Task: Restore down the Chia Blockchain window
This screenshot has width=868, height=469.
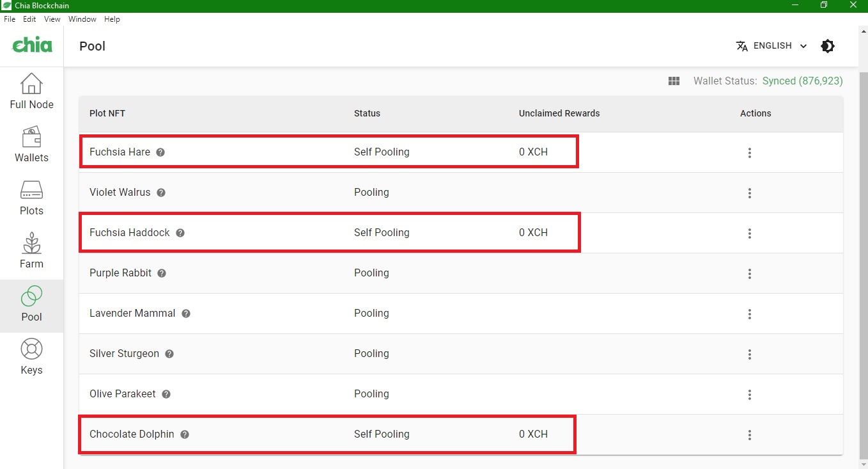Action: tap(825, 5)
